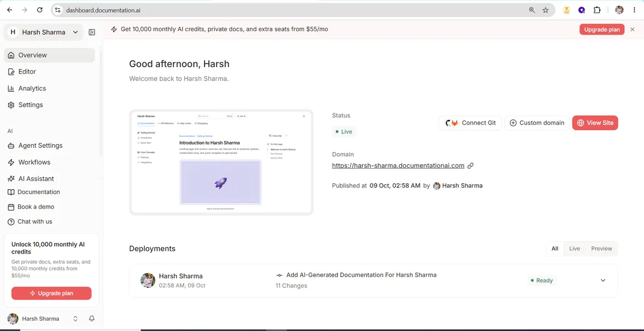Click the 11 Changes text
The height and width of the screenshot is (331, 644).
(291, 286)
